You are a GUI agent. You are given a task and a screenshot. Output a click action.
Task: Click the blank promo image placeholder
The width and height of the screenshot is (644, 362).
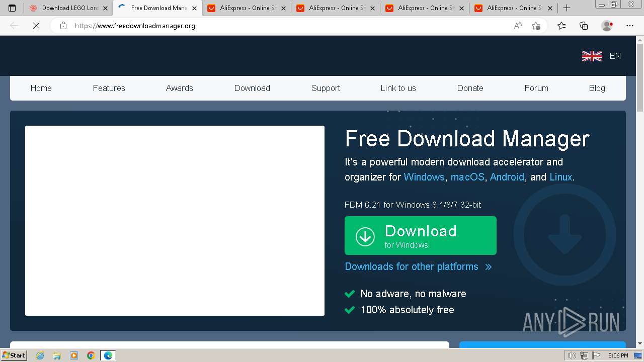point(175,221)
